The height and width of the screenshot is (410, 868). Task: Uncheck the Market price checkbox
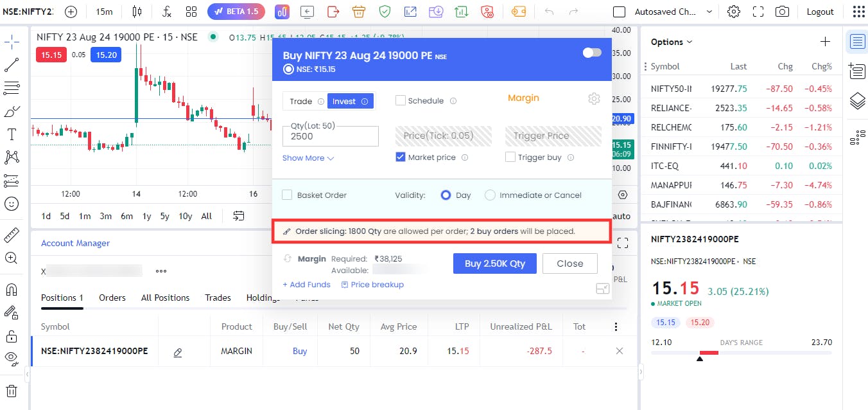[401, 157]
